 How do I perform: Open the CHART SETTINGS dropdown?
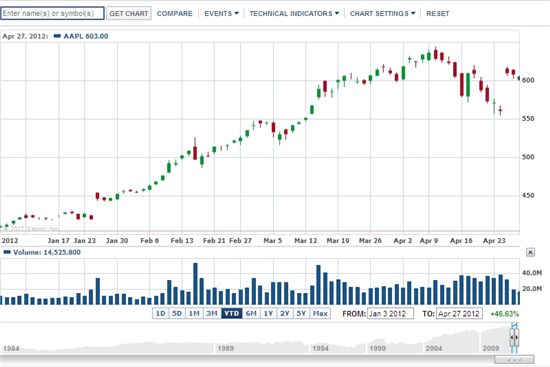coord(382,13)
